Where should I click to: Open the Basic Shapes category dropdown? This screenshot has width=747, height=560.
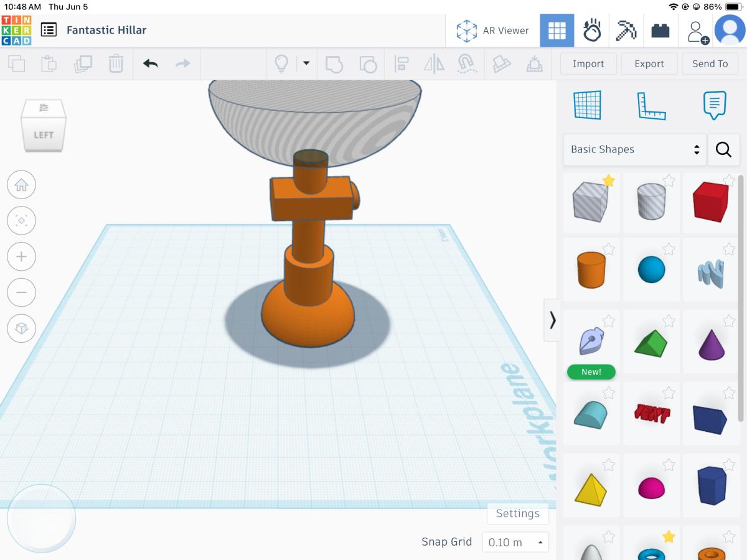[x=635, y=149]
